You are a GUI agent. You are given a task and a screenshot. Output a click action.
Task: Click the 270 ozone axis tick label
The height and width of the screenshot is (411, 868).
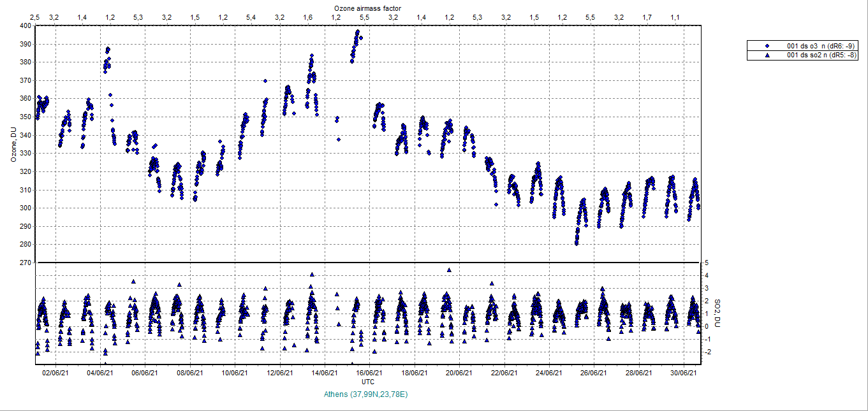coord(24,263)
